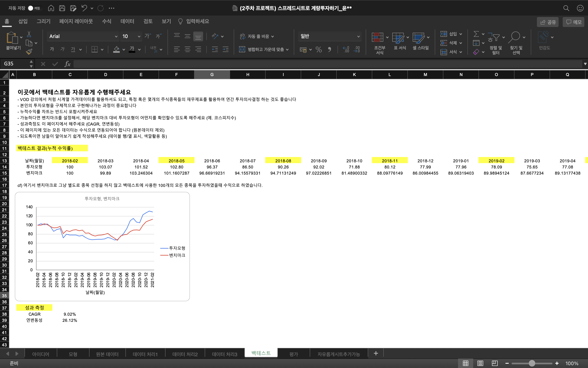Expand the undo history dropdown arrow

(92, 8)
